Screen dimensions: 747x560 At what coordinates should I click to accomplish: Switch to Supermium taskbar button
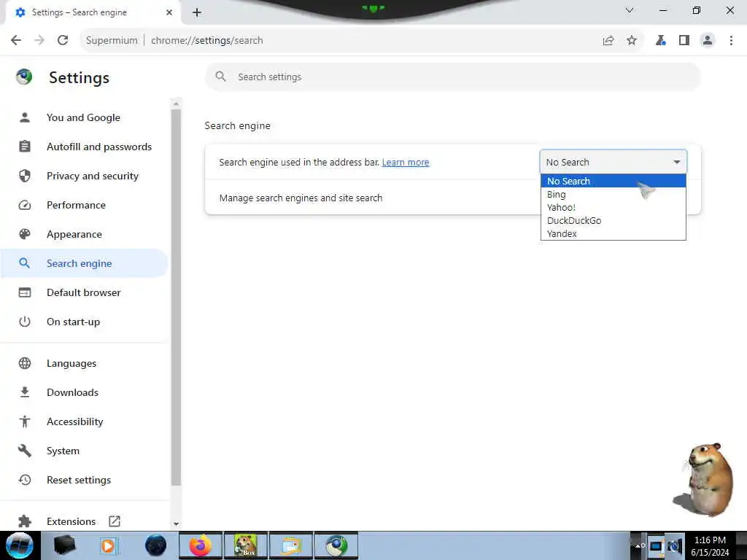click(336, 545)
